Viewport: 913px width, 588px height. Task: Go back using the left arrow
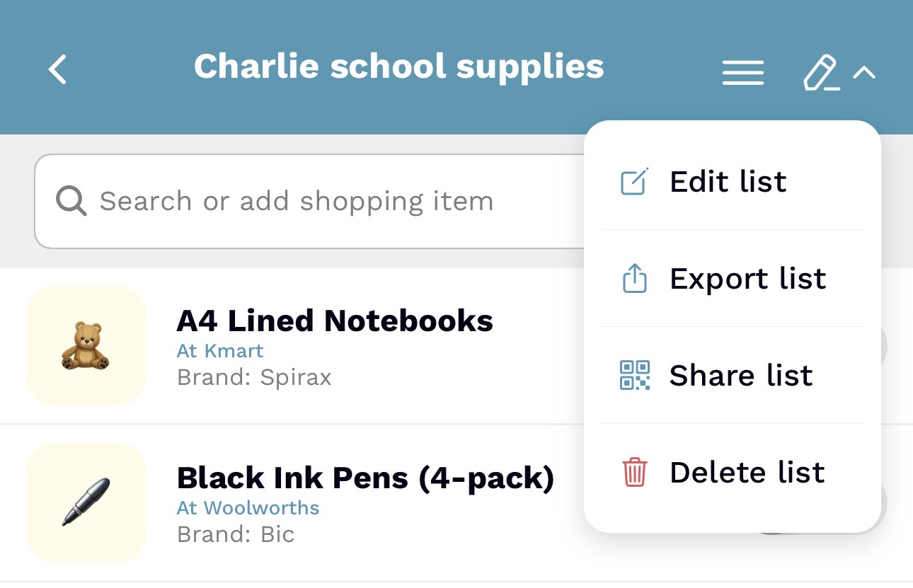[58, 70]
